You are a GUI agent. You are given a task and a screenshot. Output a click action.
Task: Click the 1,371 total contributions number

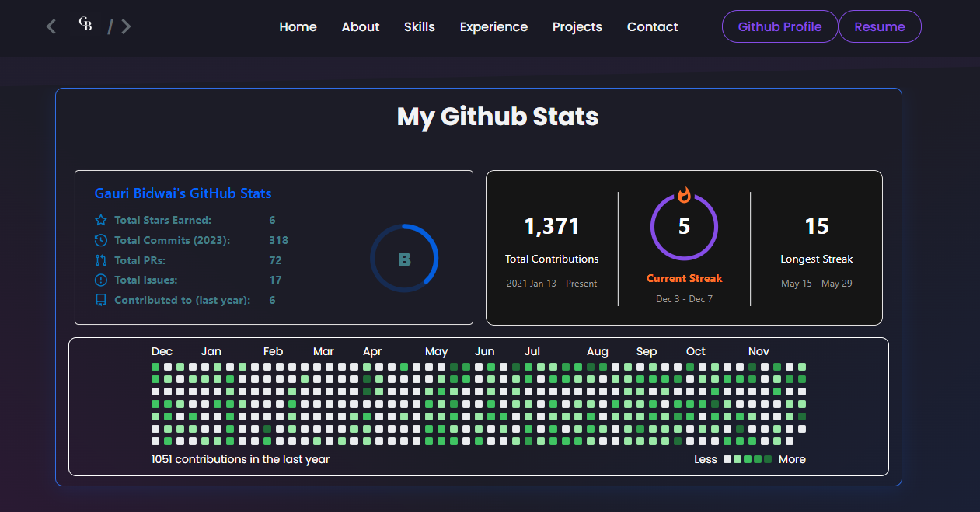552,226
